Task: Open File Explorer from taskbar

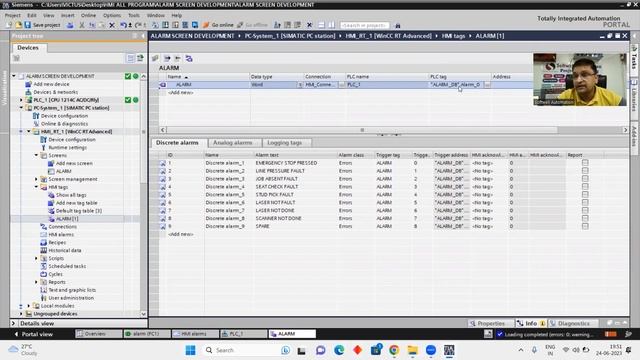Action: (x=413, y=350)
